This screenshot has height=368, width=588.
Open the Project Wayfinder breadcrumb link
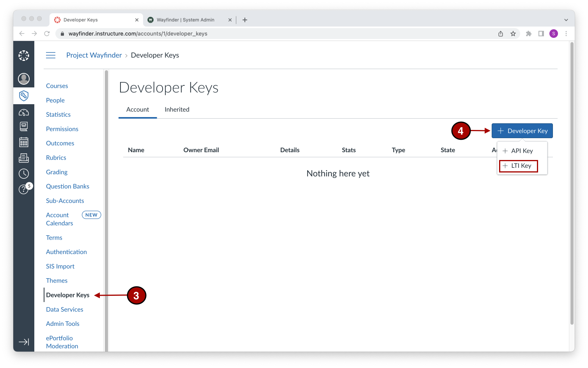tap(94, 55)
